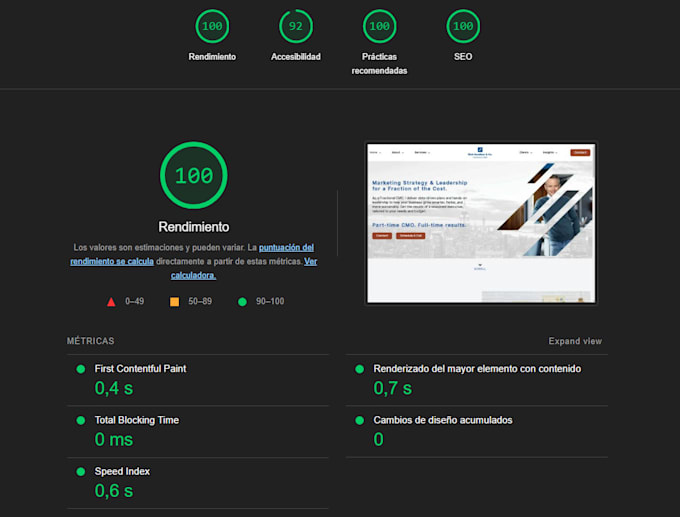
Task: Click the green circle 90–100 legend icon
Action: coord(242,301)
